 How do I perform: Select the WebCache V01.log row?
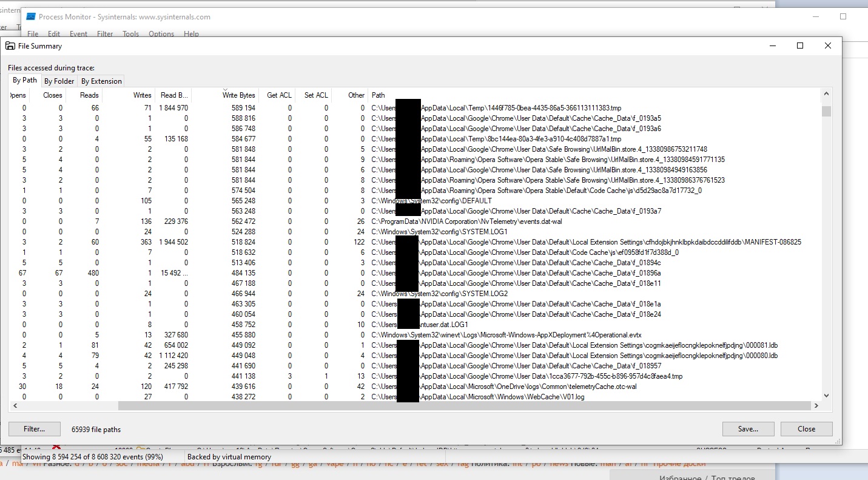[414, 397]
